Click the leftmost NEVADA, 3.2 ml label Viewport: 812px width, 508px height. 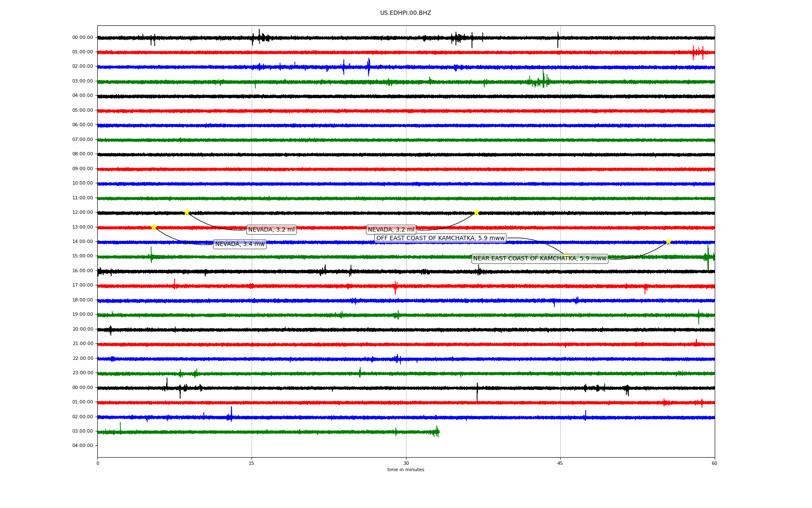coord(271,229)
